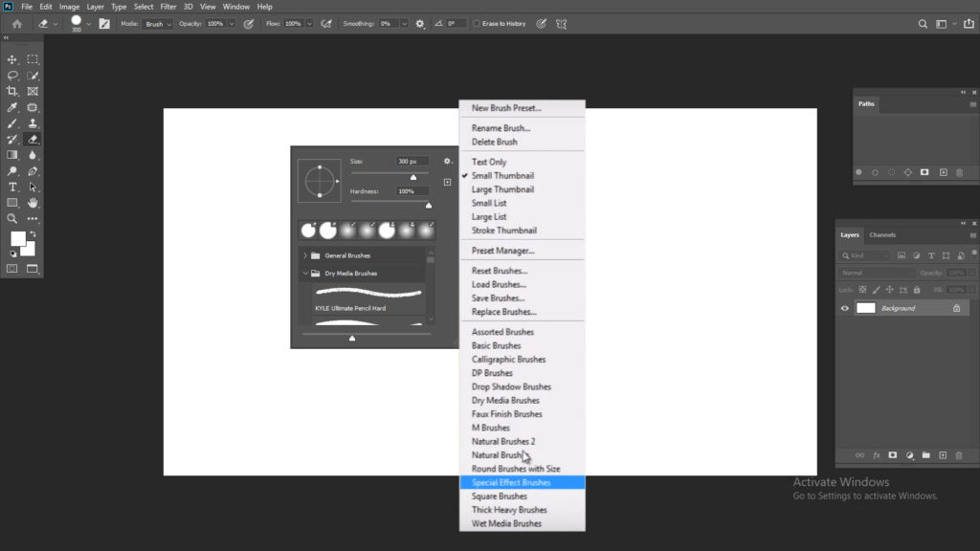Open Preset Manager from menu
Image resolution: width=980 pixels, height=551 pixels.
pyautogui.click(x=522, y=251)
